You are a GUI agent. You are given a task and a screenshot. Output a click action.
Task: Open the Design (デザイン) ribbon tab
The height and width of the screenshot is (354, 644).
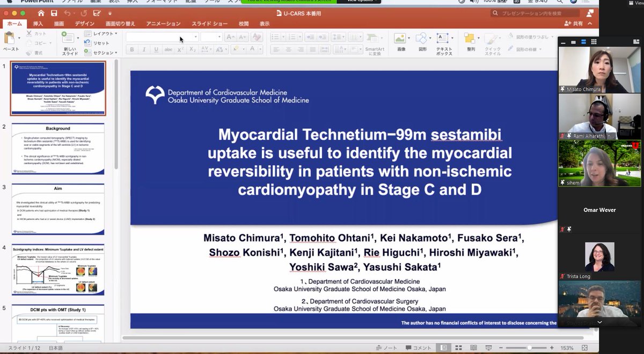click(85, 24)
